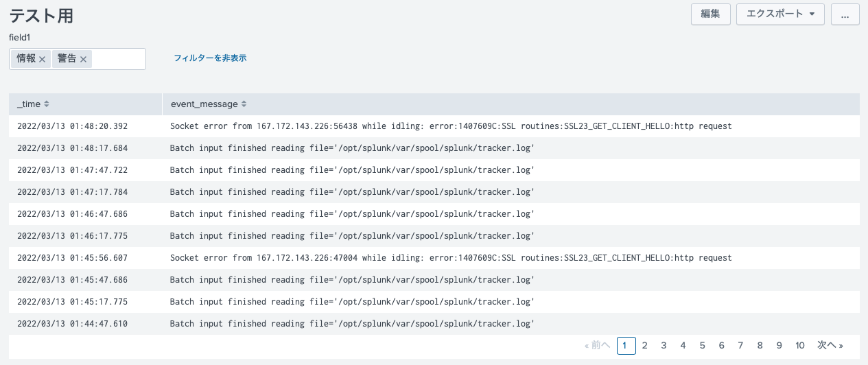Select timestamp 2022/03/13 01:44:47.610
Image resolution: width=868 pixels, height=365 pixels.
click(x=72, y=324)
